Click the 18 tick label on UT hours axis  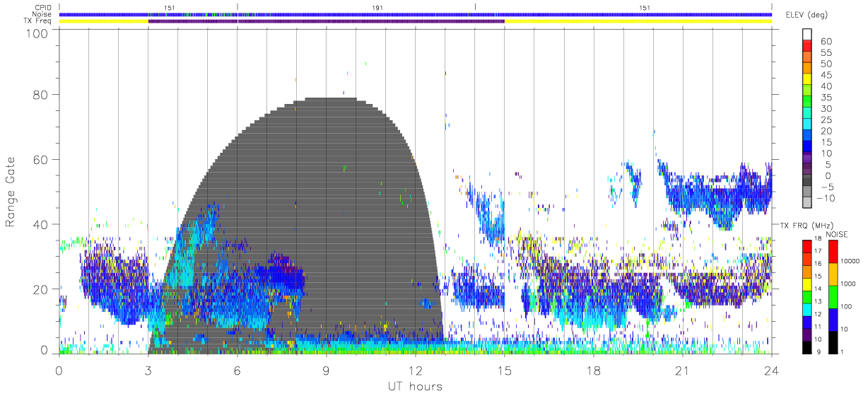click(593, 370)
